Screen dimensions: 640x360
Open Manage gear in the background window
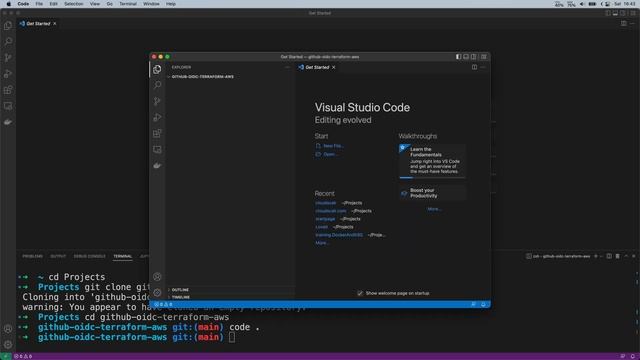pyautogui.click(x=8, y=344)
